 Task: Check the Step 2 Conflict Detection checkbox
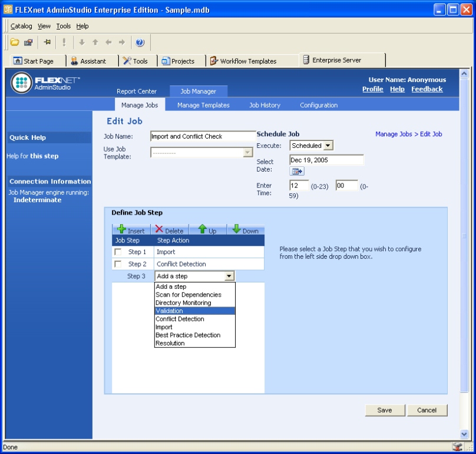click(118, 264)
